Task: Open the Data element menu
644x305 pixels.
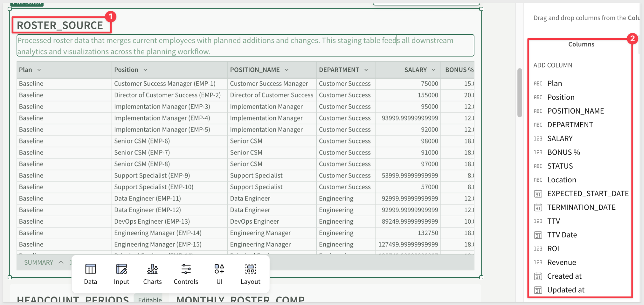Action: pyautogui.click(x=90, y=274)
